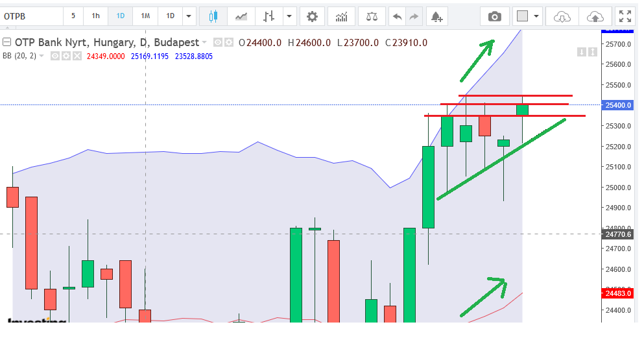The width and height of the screenshot is (644, 342).
Task: Select the 1h timeframe
Action: click(x=95, y=16)
